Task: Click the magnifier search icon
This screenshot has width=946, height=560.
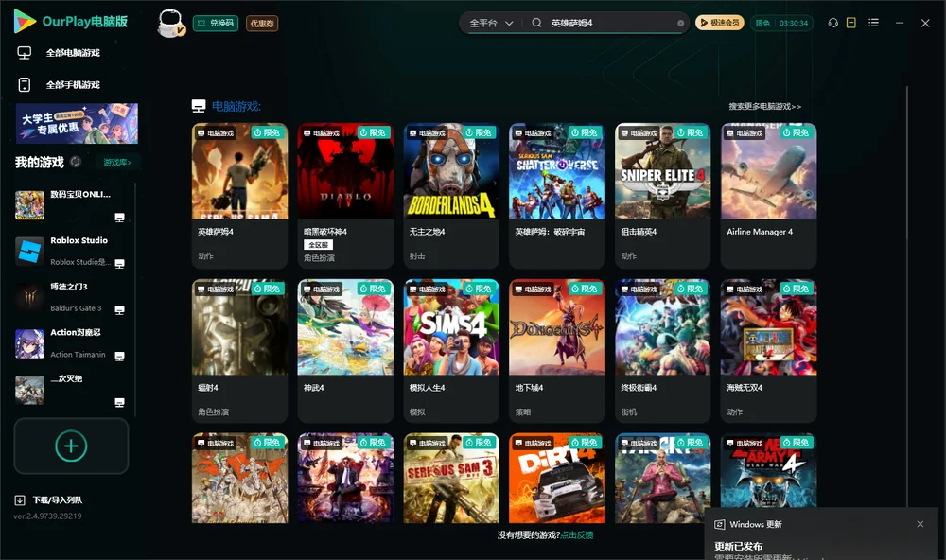Action: [536, 23]
